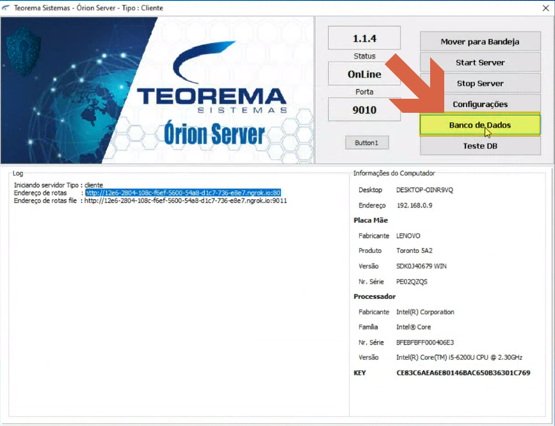Click the Família value Intel® Core
The height and width of the screenshot is (426, 555).
[x=413, y=327]
